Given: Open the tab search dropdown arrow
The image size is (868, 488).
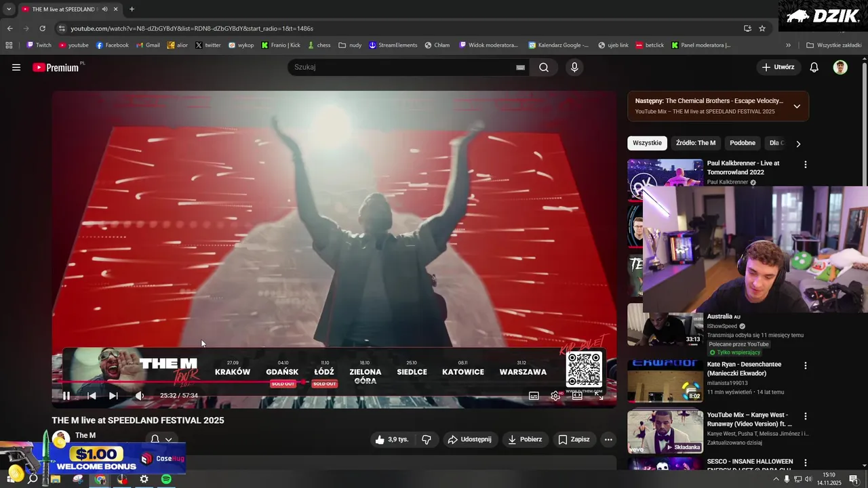Looking at the screenshot, I should (8, 9).
